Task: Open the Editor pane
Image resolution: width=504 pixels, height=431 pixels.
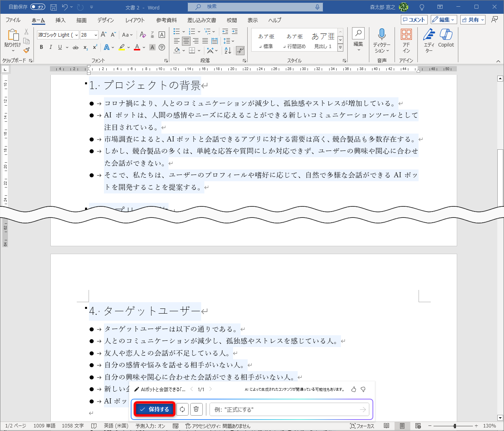Action: tap(429, 39)
